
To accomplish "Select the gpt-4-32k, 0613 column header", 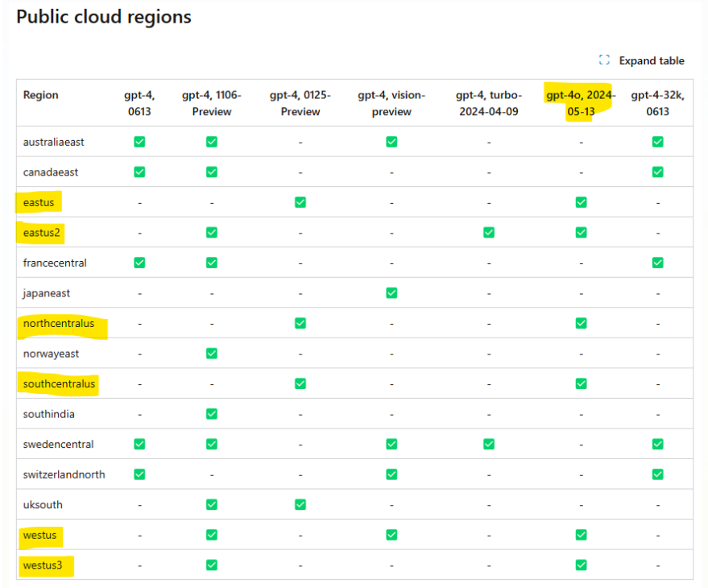I will click(657, 103).
